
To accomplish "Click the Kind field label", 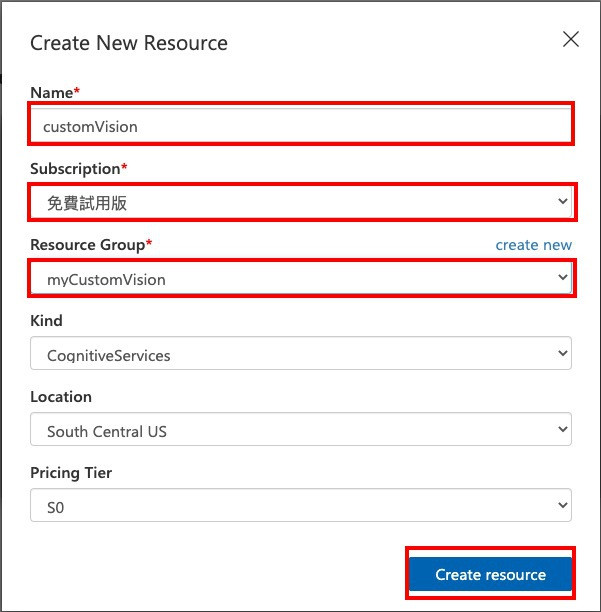I will pos(46,321).
